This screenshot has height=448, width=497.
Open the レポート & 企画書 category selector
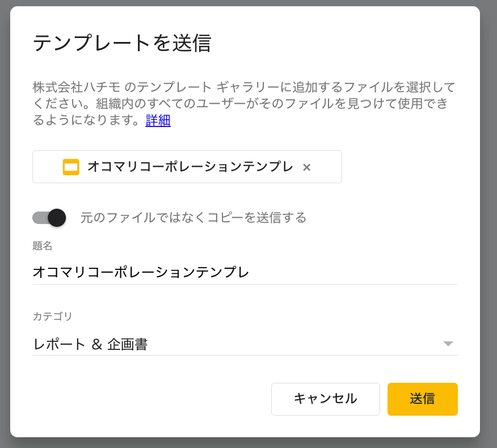(x=227, y=344)
